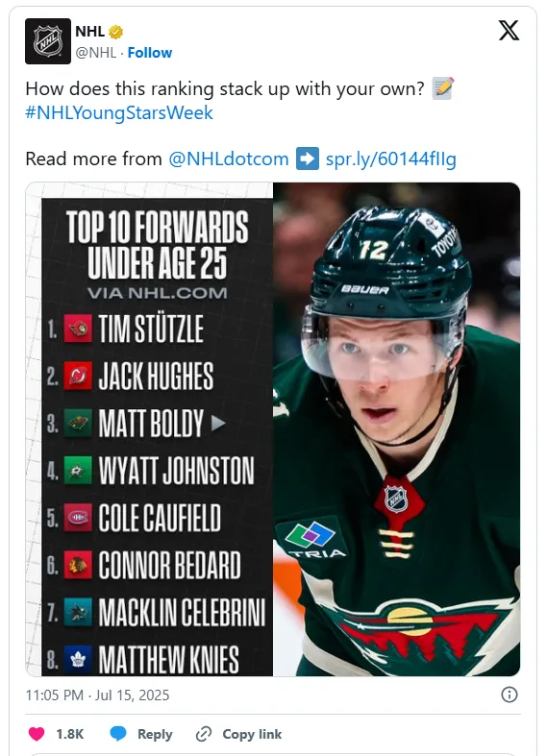Click the Chicago Blackhawks logo beside Connor Bedard
Image resolution: width=547 pixels, height=756 pixels.
[x=78, y=565]
